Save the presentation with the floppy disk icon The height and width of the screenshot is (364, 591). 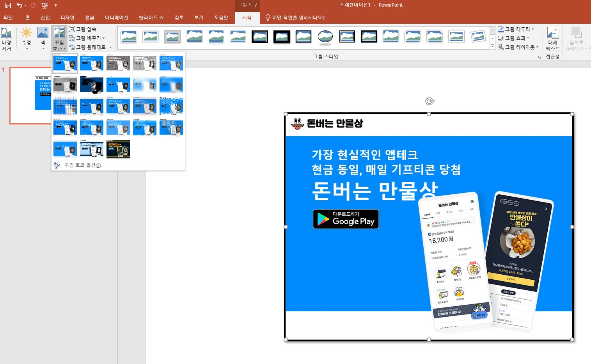[x=8, y=5]
